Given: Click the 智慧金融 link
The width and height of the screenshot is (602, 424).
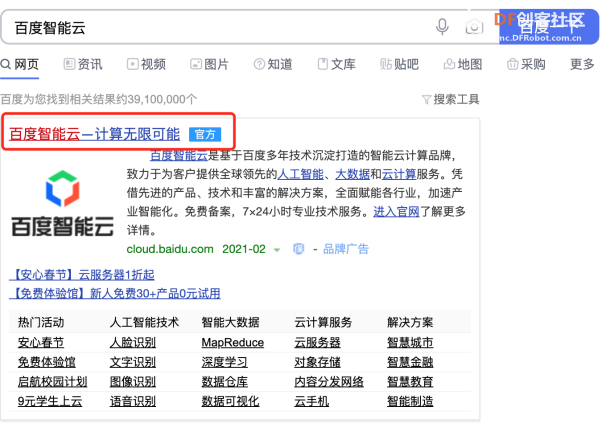Looking at the screenshot, I should pos(410,362).
